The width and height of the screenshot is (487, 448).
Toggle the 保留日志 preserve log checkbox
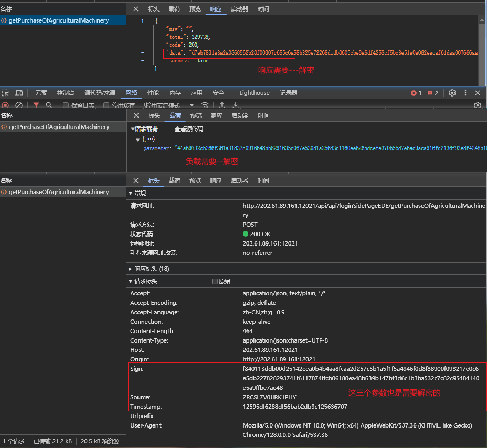pos(66,105)
